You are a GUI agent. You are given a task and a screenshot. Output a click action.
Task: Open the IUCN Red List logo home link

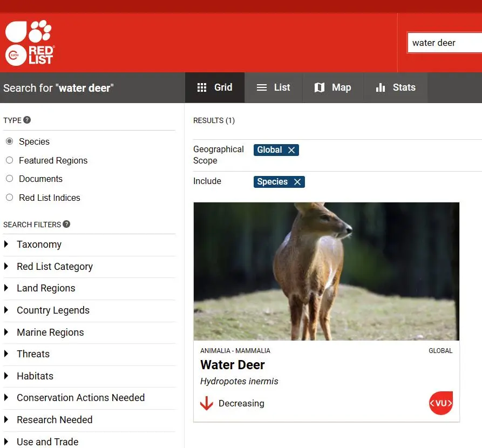pos(30,43)
